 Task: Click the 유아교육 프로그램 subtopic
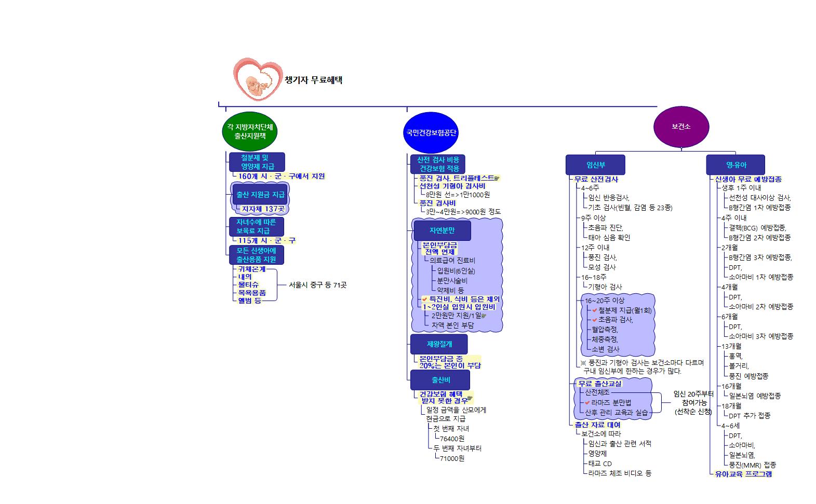coord(743,474)
